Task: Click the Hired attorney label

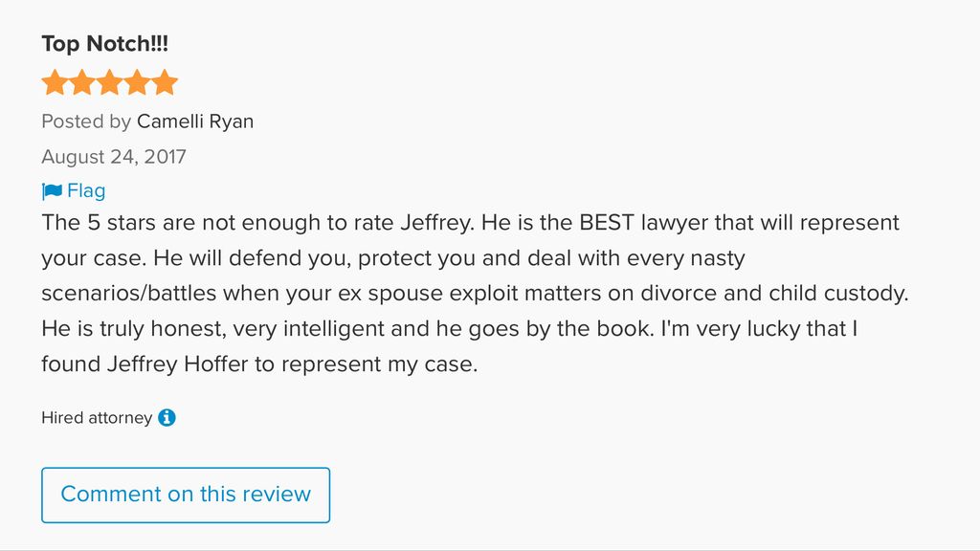Action: pyautogui.click(x=97, y=417)
